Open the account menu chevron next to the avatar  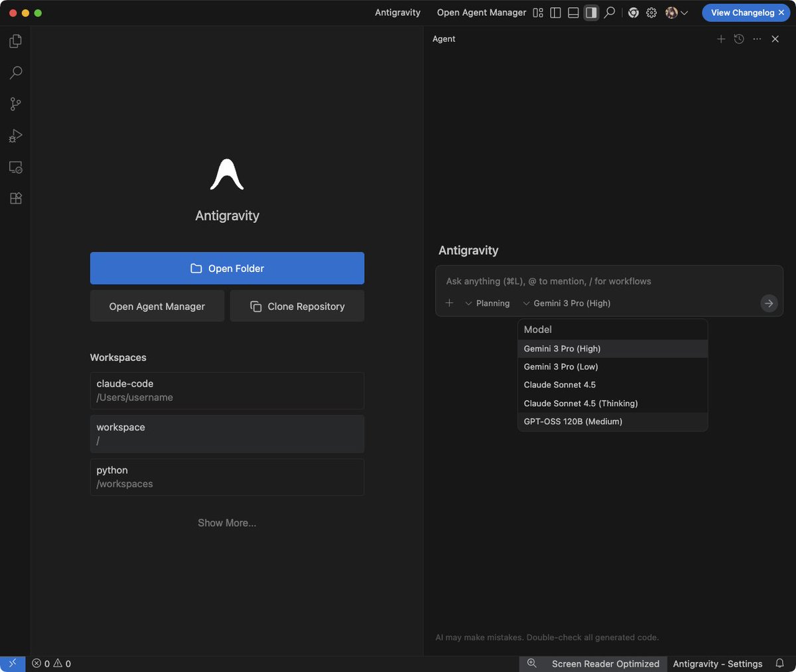(686, 13)
